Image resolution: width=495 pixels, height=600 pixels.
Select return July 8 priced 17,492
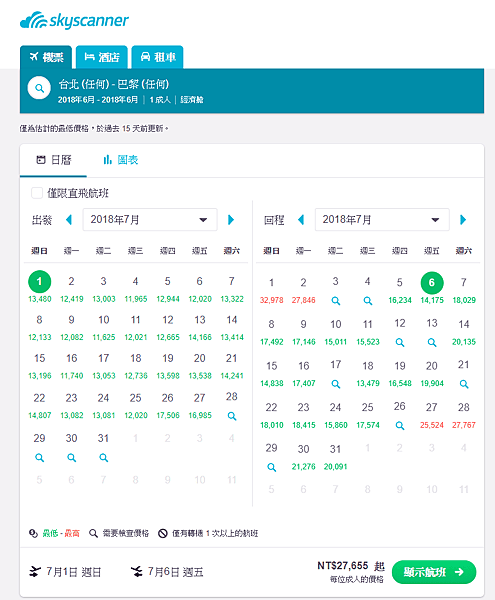tap(272, 333)
